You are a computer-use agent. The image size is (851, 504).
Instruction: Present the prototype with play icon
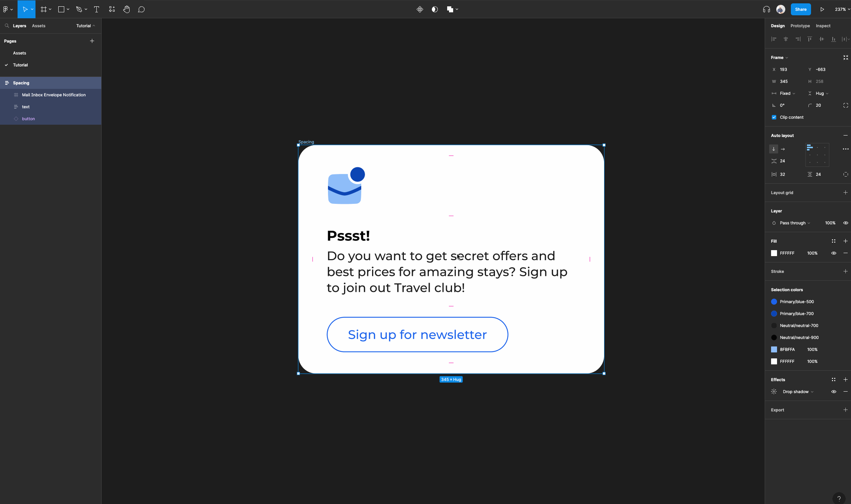coord(822,9)
